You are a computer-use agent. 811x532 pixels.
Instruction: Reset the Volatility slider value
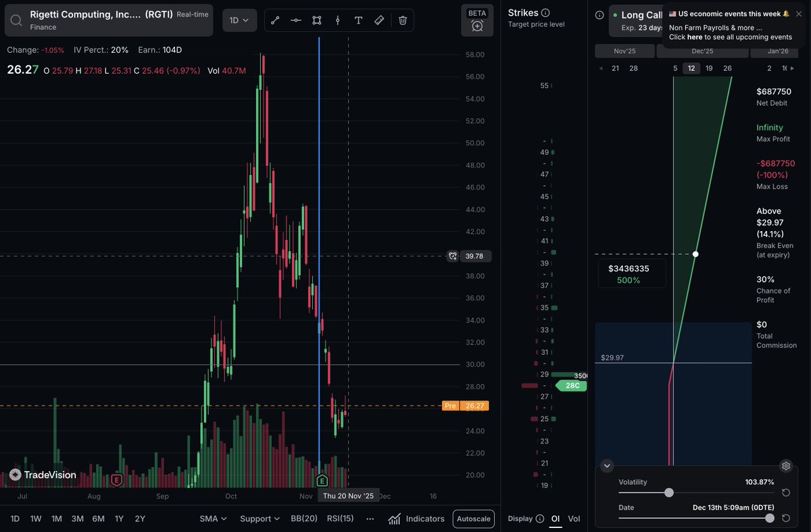pos(786,493)
